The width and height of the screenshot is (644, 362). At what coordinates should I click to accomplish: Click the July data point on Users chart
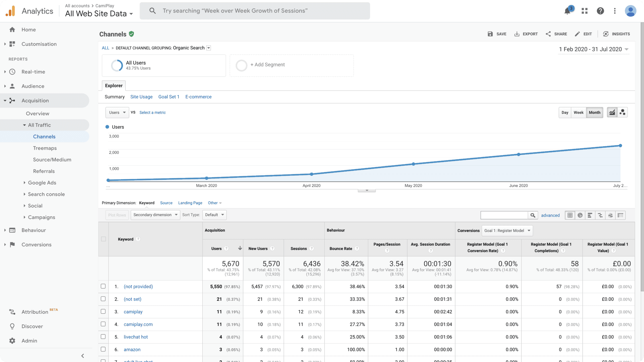(x=620, y=146)
